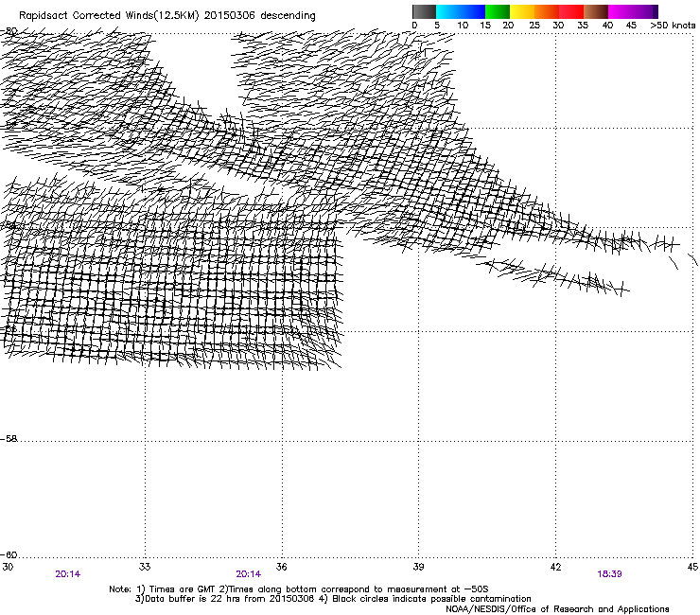700x615 pixels.
Task: Click the '>50 knots' legend label
Action: coord(673,26)
